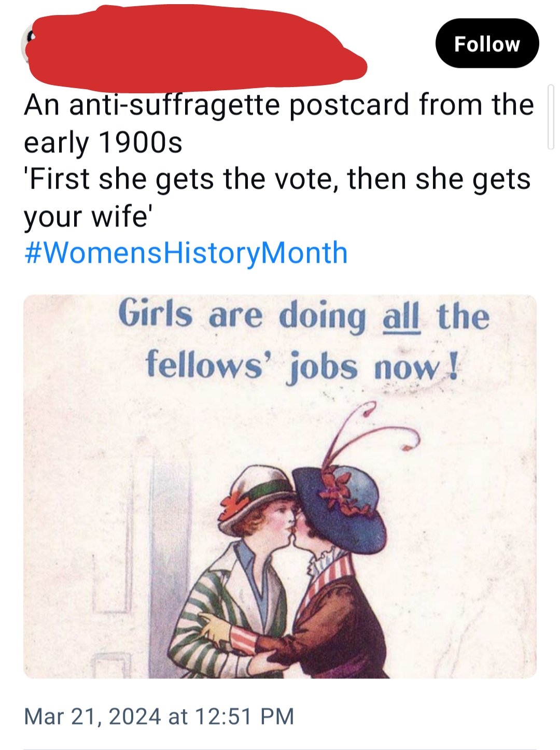Tap the black Follow button

[x=487, y=44]
